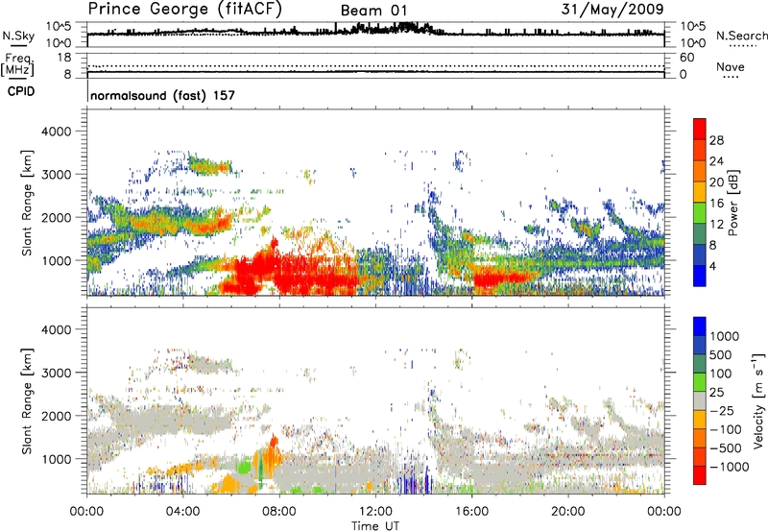The width and height of the screenshot is (768, 532).
Task: Click the '-25' tick on Velocity colorbar
Action: [x=722, y=410]
